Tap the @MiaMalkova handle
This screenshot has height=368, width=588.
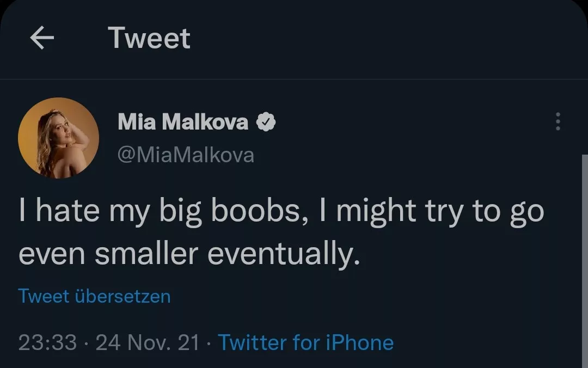point(186,155)
